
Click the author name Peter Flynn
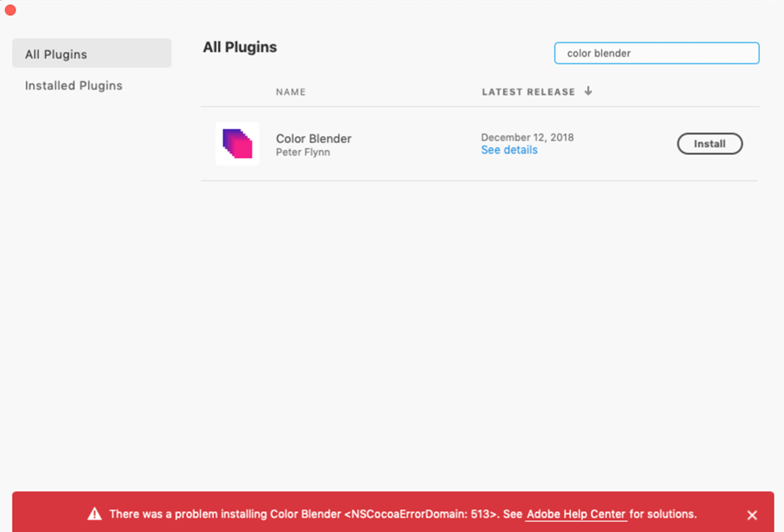click(303, 152)
